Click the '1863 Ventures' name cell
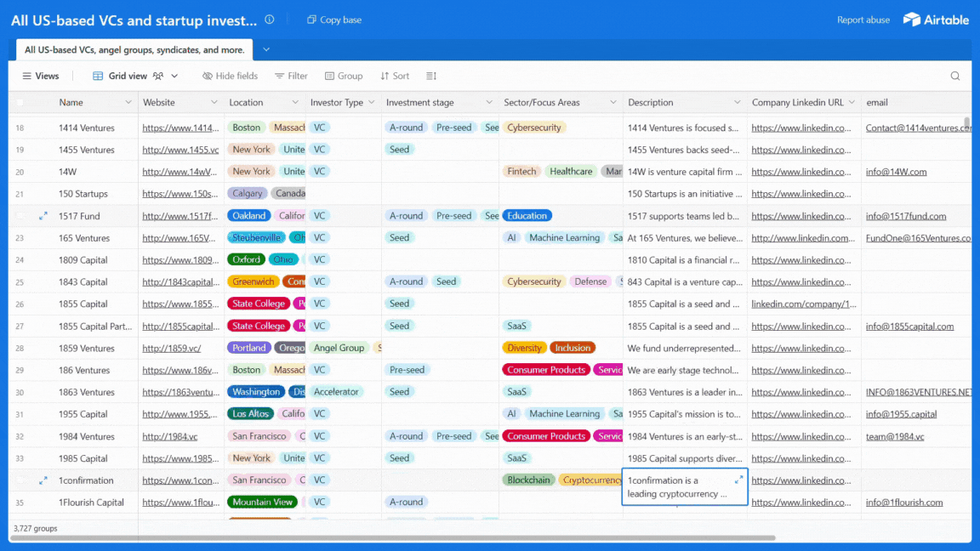Screen dimensions: 980x551 [x=86, y=392]
